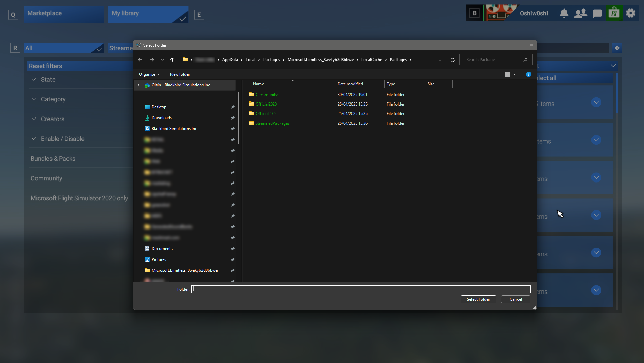Open the OshiwOshi profile
Image resolution: width=644 pixels, height=363 pixels.
click(534, 13)
